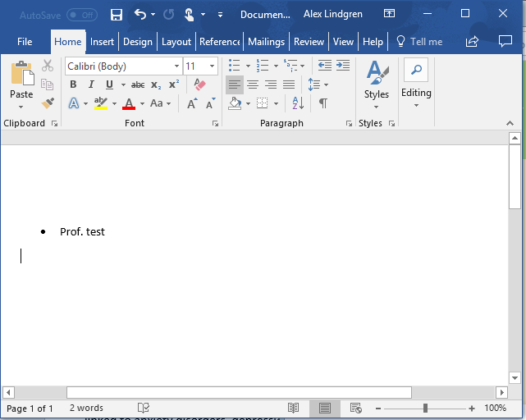The image size is (526, 420).
Task: Select the Format Painter brush
Action: (48, 103)
